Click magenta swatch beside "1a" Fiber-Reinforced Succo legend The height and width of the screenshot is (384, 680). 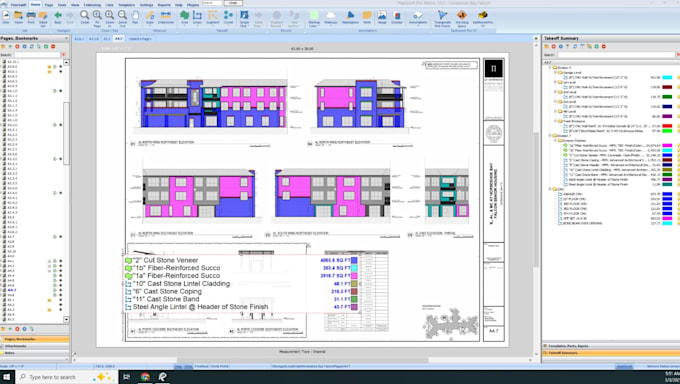coord(354,276)
